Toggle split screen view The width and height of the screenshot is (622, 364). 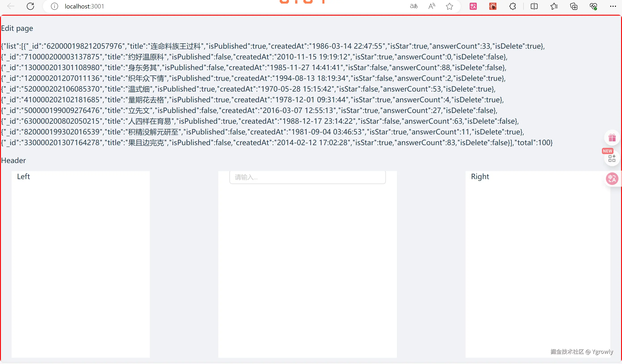534,6
